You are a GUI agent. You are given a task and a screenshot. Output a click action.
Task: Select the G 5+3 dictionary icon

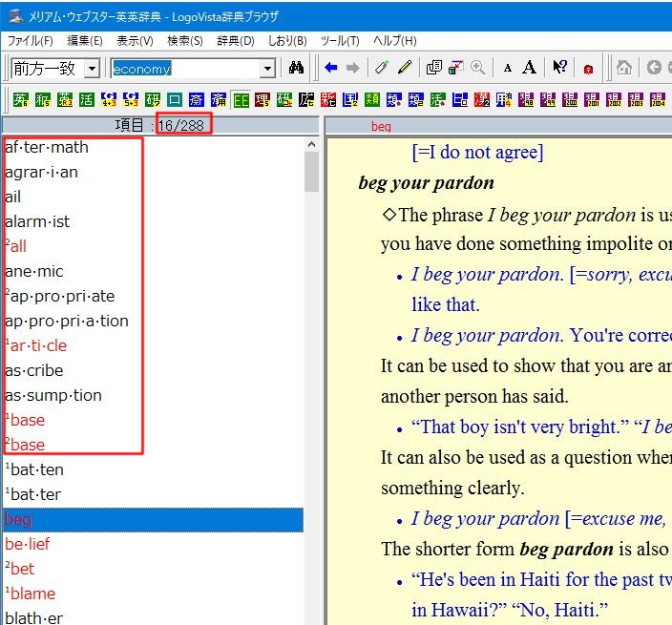[131, 100]
